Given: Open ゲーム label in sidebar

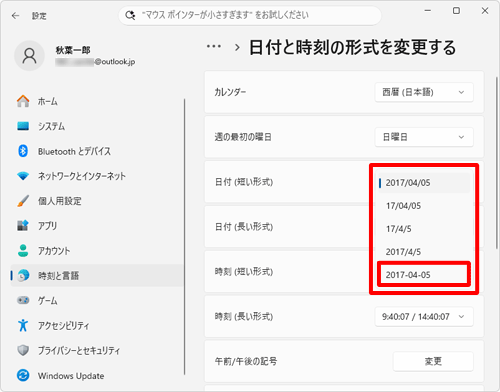Looking at the screenshot, I should coord(47,301).
